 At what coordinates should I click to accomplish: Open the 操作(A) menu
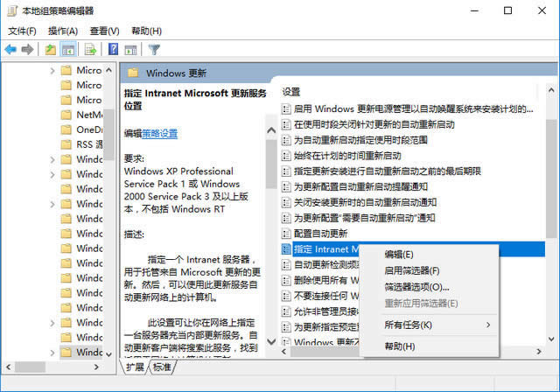[x=64, y=31]
